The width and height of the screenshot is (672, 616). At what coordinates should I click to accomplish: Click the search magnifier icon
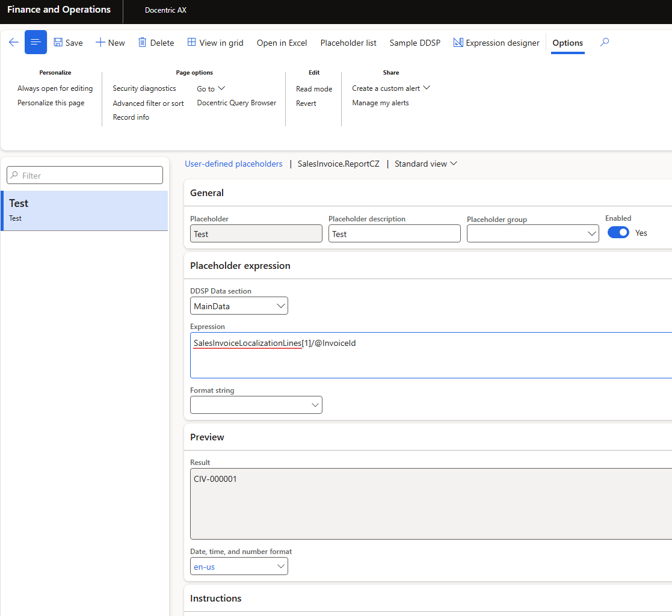(605, 43)
